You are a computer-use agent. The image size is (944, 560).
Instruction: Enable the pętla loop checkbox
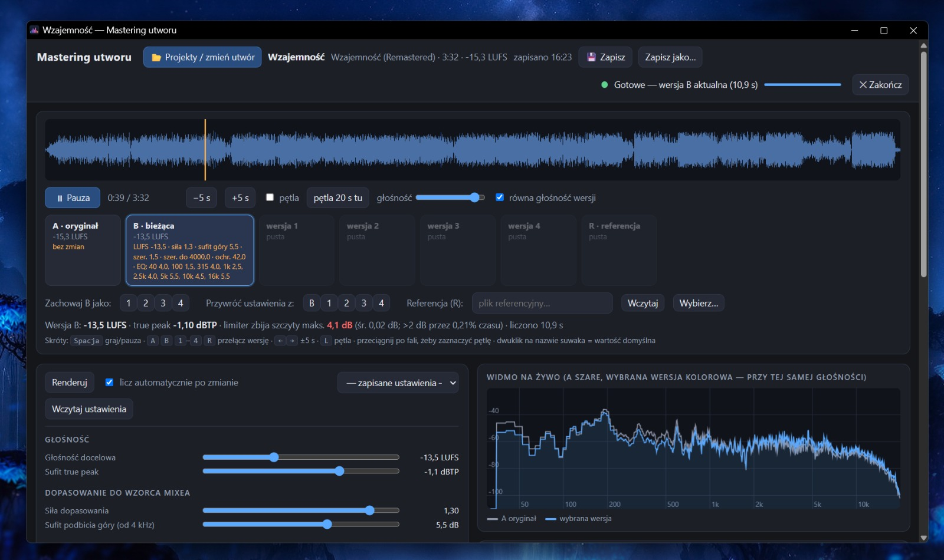pos(270,197)
